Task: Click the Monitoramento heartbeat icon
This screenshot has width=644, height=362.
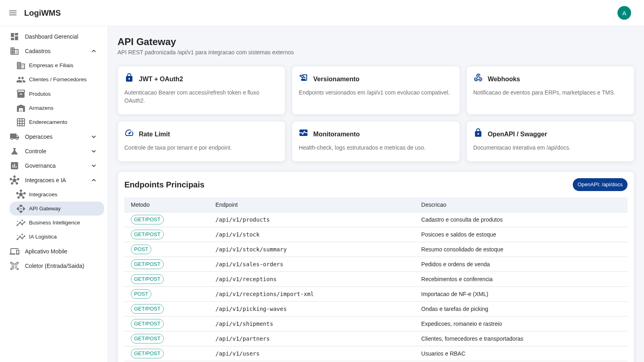Action: (303, 133)
